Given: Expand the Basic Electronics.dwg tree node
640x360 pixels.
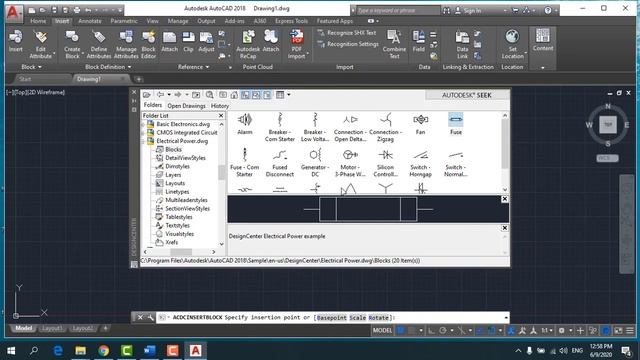Looking at the screenshot, I should 143,124.
